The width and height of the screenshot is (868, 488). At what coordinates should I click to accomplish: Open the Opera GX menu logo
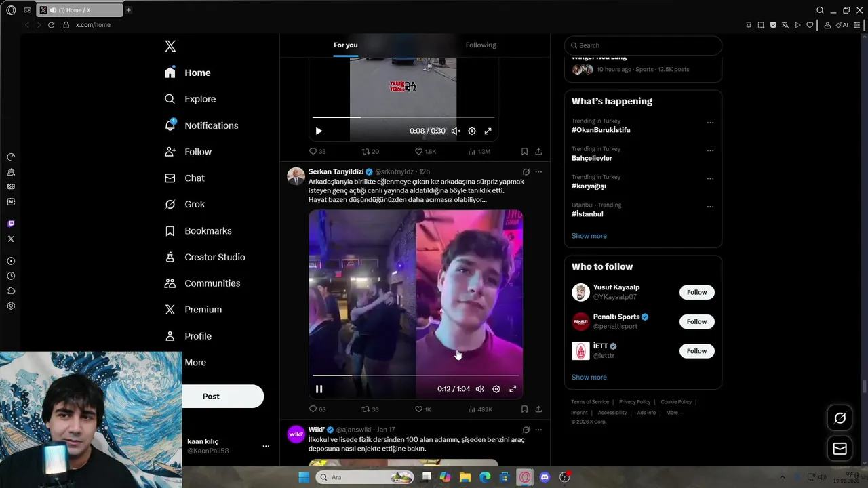click(x=11, y=10)
